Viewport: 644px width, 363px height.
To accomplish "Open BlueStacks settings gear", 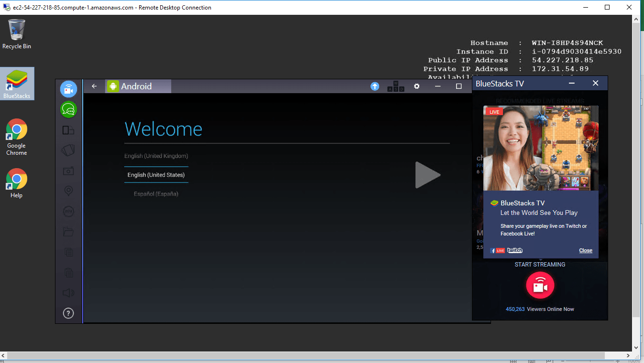I will (x=416, y=86).
